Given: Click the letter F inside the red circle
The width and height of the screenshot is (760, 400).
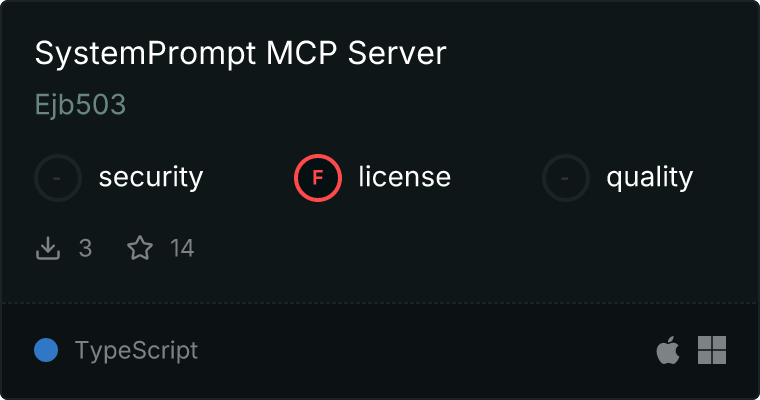Looking at the screenshot, I should click(318, 178).
